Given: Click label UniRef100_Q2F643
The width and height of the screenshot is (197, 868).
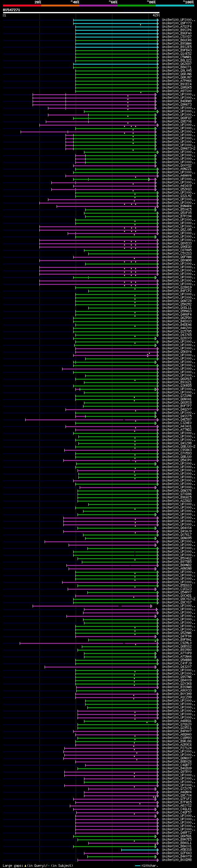Looking at the screenshot, I should 176,853.
